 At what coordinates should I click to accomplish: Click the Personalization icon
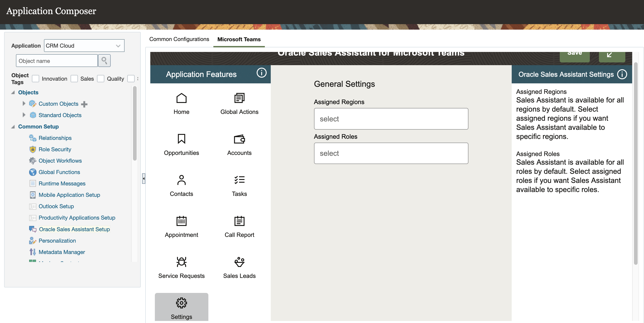click(33, 241)
